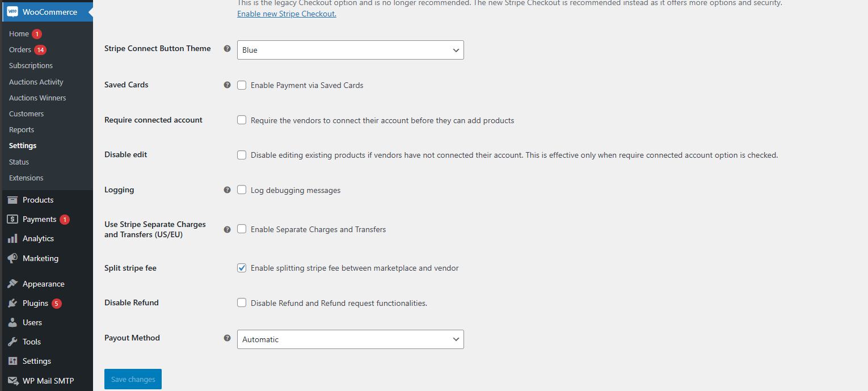Go to Auctions Winners in sidebar
This screenshot has height=391, width=868.
(37, 98)
